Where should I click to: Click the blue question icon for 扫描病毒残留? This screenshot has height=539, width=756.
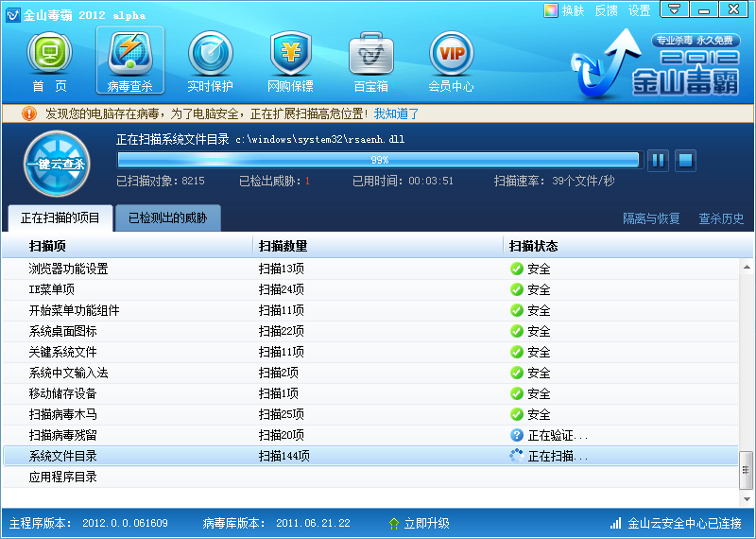[516, 435]
